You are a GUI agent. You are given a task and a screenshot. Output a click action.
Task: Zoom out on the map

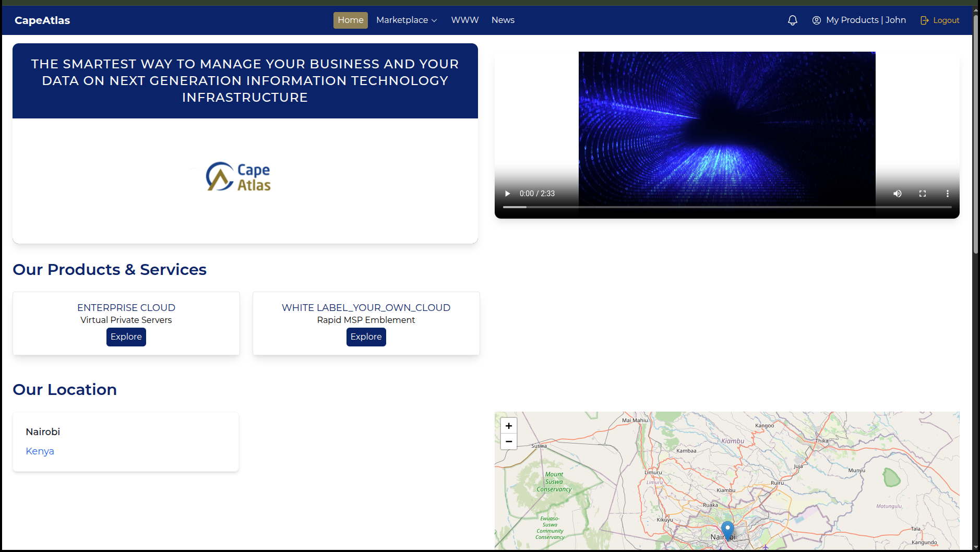[x=509, y=441]
